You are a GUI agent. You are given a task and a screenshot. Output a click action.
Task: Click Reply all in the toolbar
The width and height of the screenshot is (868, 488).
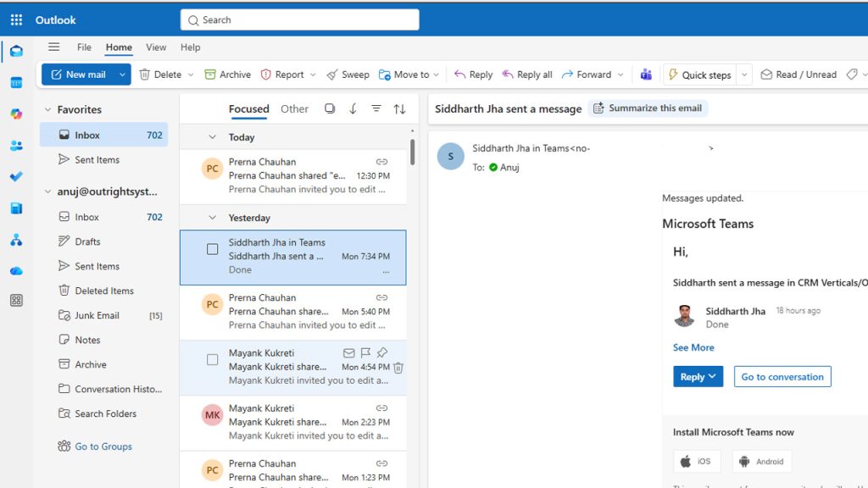(527, 75)
